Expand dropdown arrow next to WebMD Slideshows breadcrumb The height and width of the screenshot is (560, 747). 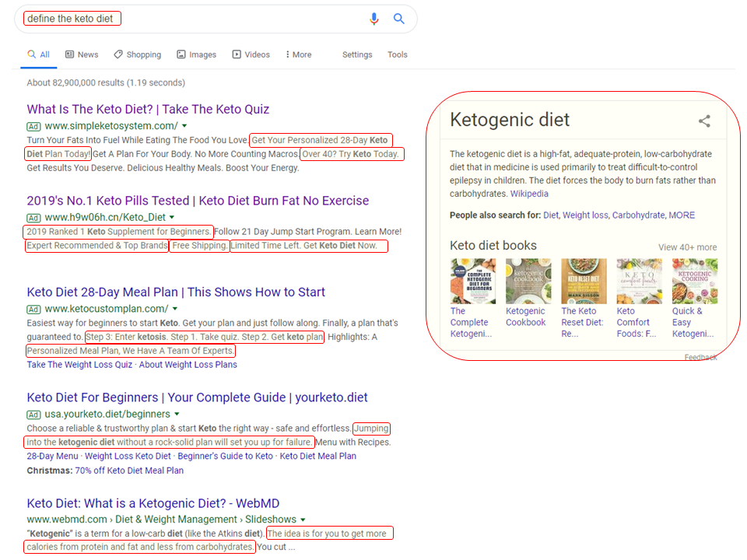point(303,520)
